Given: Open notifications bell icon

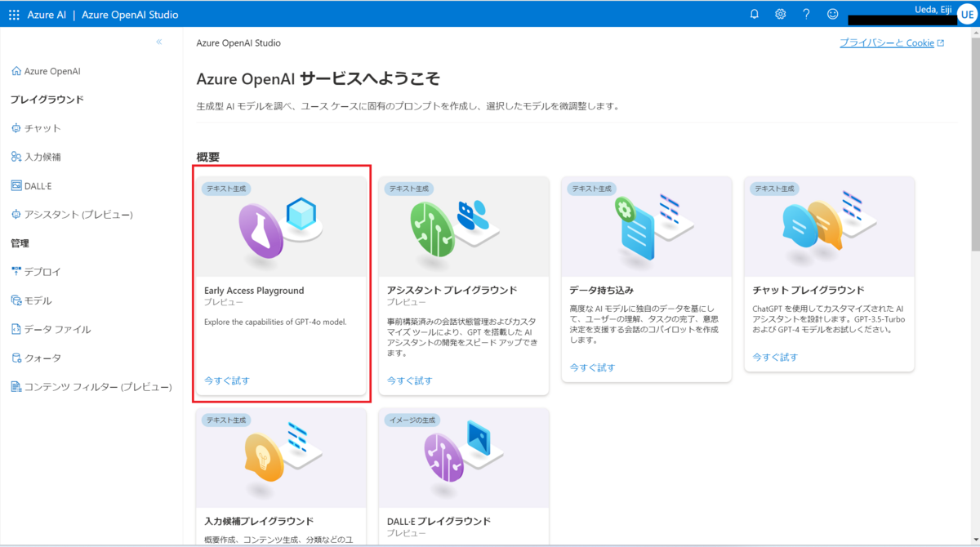Looking at the screenshot, I should point(755,14).
